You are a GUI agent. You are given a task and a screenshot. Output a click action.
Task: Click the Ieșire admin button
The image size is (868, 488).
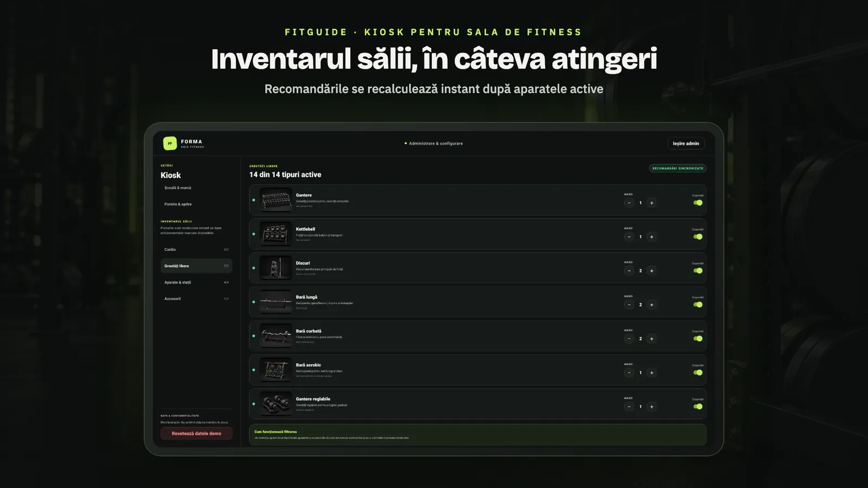point(686,144)
